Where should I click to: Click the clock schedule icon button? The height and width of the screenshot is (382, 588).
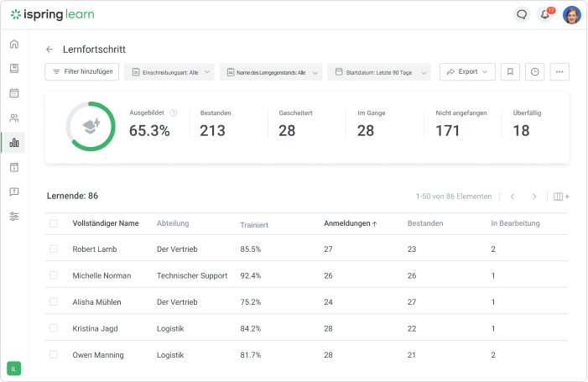click(x=535, y=71)
